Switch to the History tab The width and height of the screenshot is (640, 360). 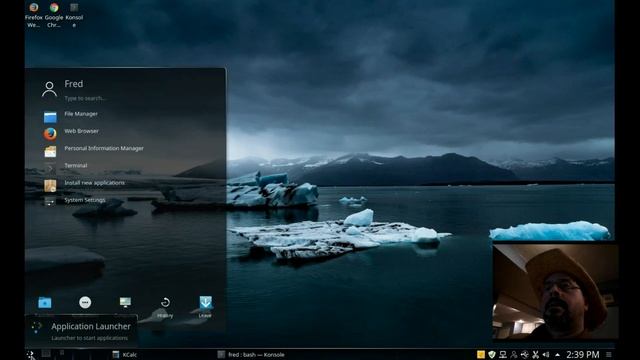pyautogui.click(x=165, y=306)
